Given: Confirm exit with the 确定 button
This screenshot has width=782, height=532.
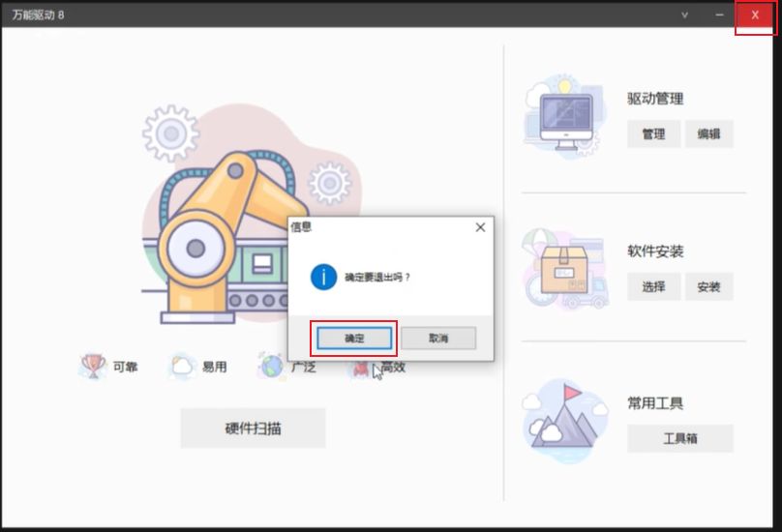Looking at the screenshot, I should [x=354, y=339].
